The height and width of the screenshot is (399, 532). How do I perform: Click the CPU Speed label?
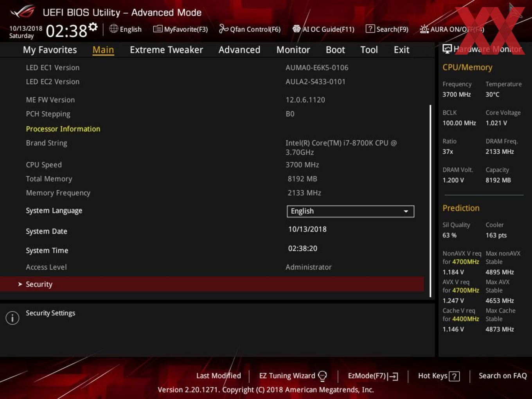coord(44,165)
